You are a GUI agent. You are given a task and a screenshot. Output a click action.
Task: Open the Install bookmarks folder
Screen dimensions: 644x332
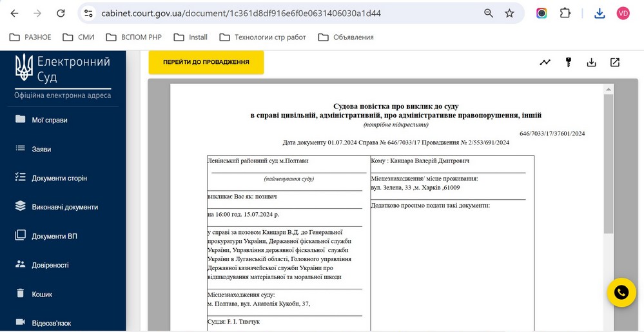pos(191,37)
